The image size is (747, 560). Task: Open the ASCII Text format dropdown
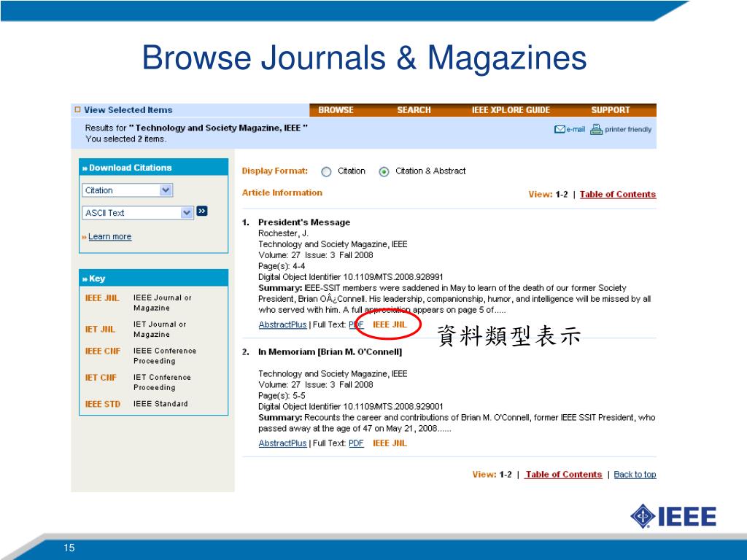point(138,213)
